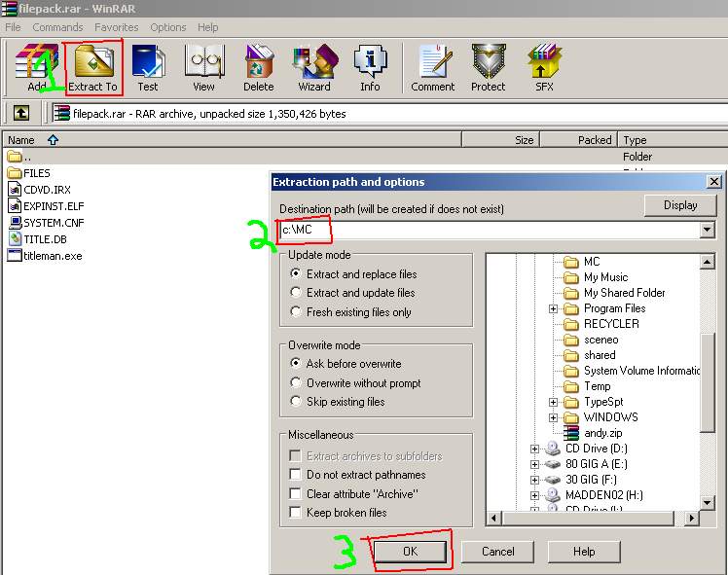Screen dimensions: 728x575
Task: Select My Music folder in tree
Action: point(596,277)
